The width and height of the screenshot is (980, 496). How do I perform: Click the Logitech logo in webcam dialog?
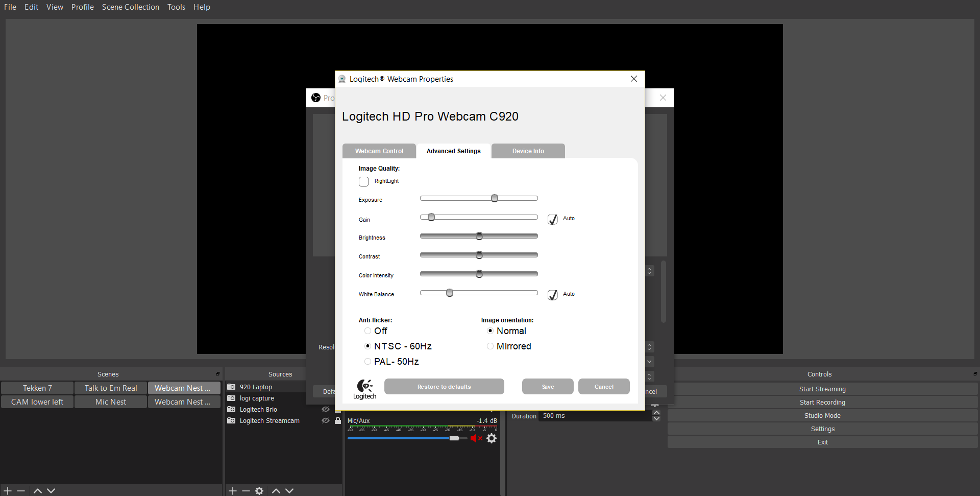pyautogui.click(x=365, y=389)
